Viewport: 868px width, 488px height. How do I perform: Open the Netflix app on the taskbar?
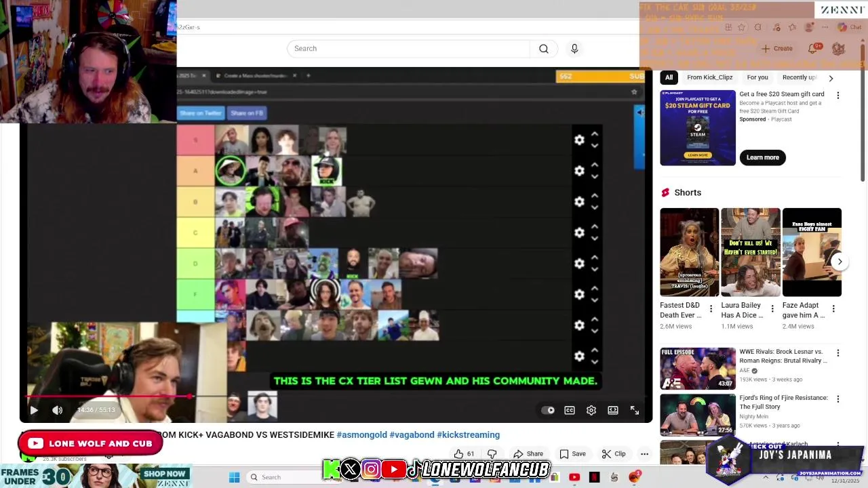point(594,477)
